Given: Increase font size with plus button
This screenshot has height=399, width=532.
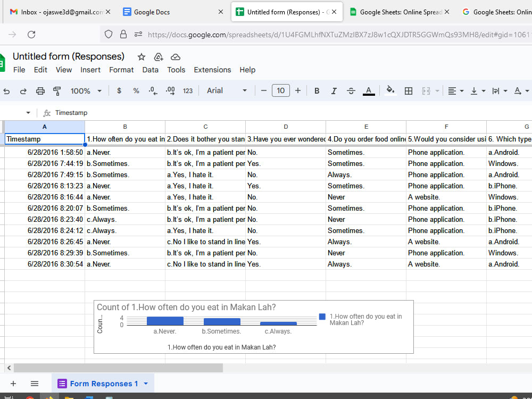Looking at the screenshot, I should (x=298, y=90).
